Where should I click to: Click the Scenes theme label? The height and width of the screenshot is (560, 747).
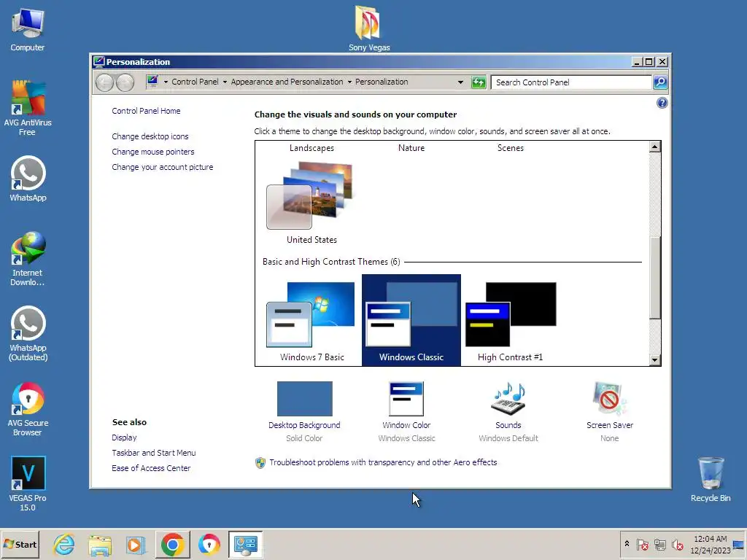coord(510,148)
